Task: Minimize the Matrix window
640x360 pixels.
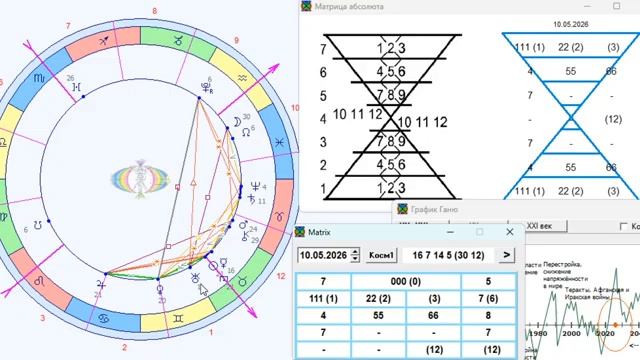Action: (x=450, y=232)
